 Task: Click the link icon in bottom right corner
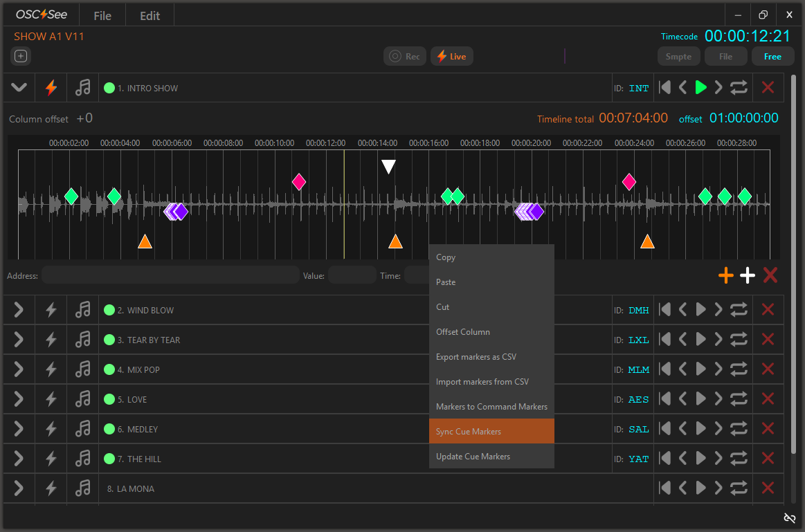790,518
